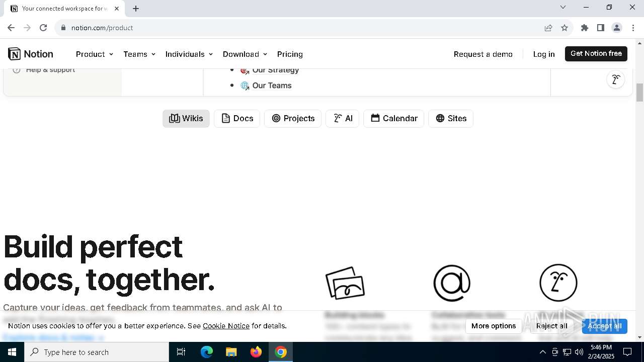The image size is (644, 362).
Task: Reload the current page
Action: pos(43,28)
